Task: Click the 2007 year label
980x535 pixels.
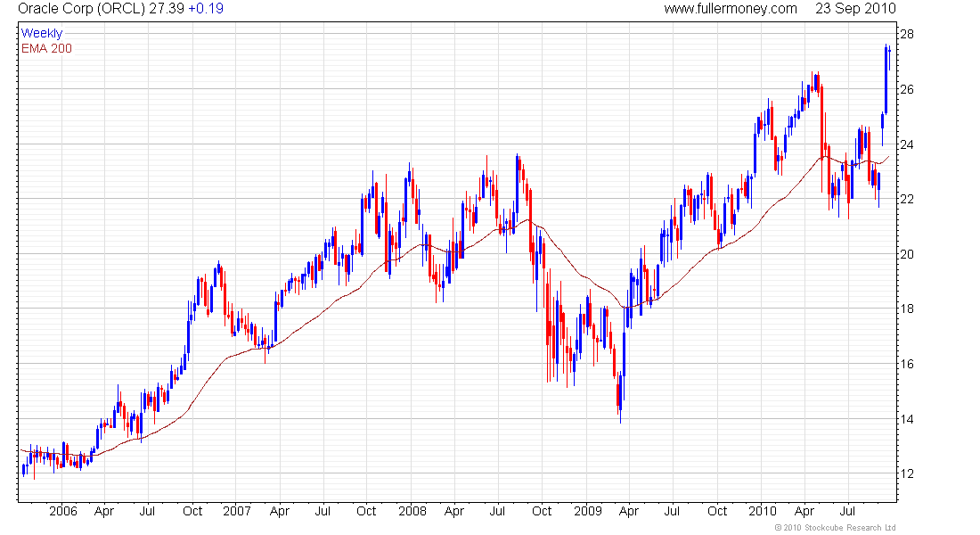Action: [x=237, y=511]
